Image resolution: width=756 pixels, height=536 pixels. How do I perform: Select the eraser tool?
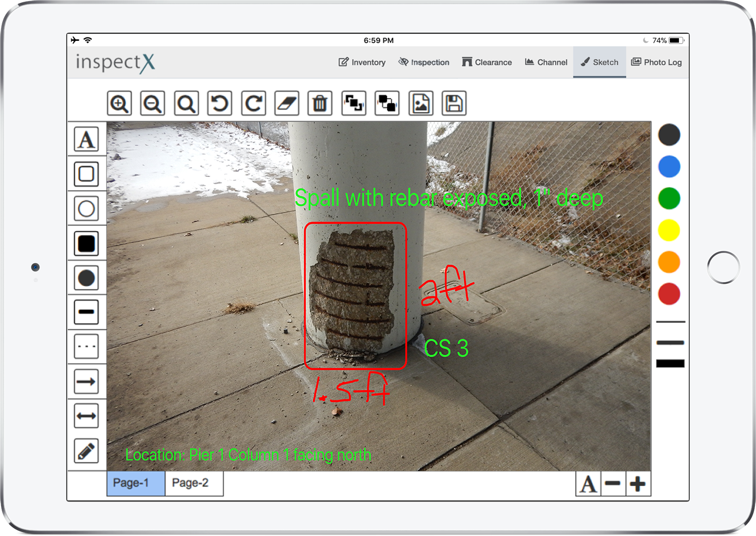point(287,103)
